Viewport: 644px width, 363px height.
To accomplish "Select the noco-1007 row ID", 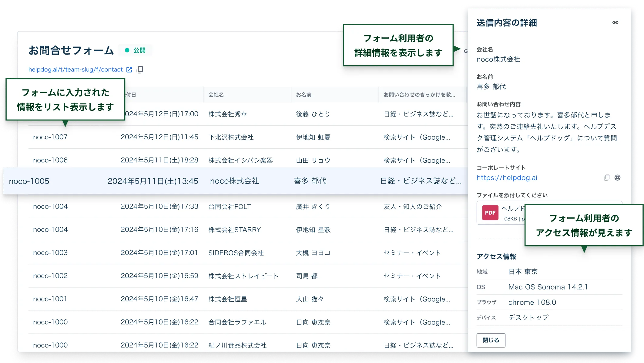I will (50, 137).
